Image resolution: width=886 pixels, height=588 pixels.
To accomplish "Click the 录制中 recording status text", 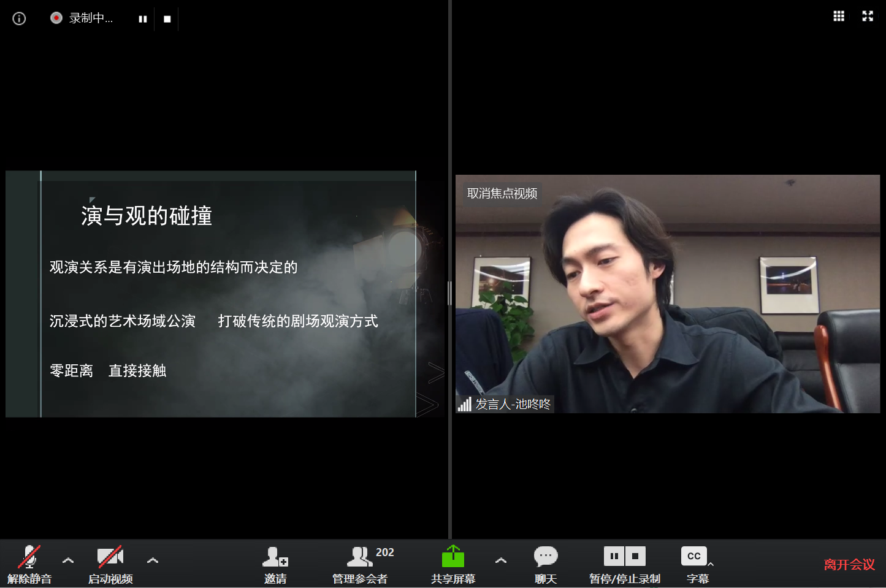I will [x=91, y=18].
